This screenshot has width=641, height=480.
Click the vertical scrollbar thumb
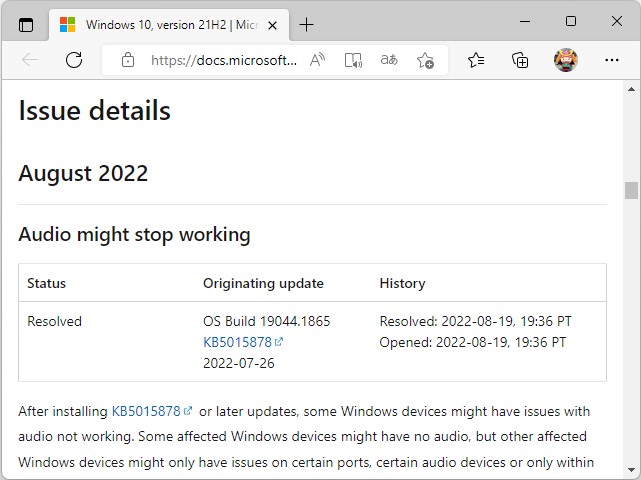tap(631, 190)
